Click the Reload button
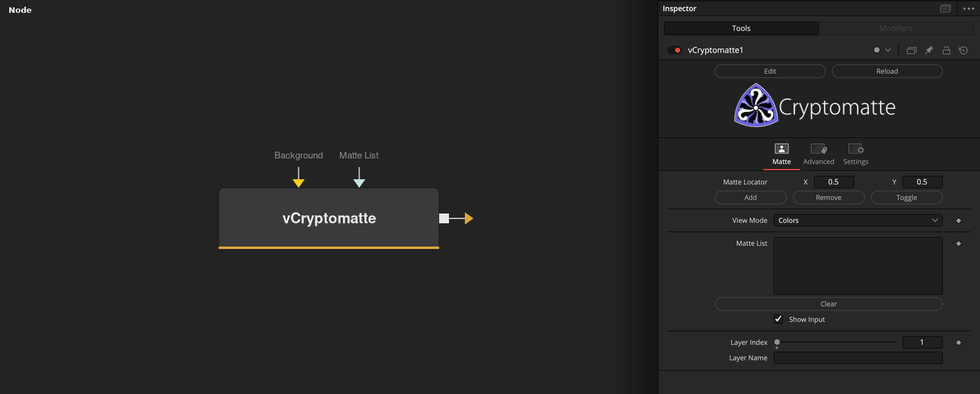This screenshot has width=980, height=394. coord(887,71)
